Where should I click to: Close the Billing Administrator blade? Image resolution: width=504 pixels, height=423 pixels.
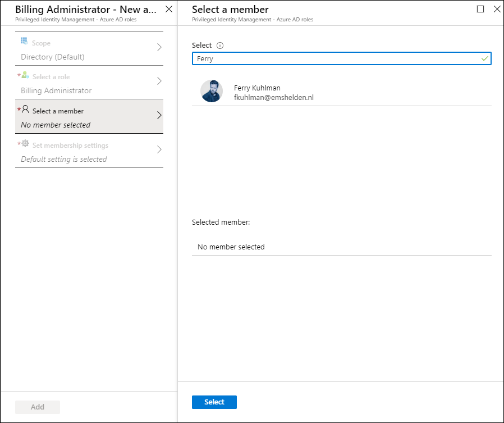click(169, 9)
